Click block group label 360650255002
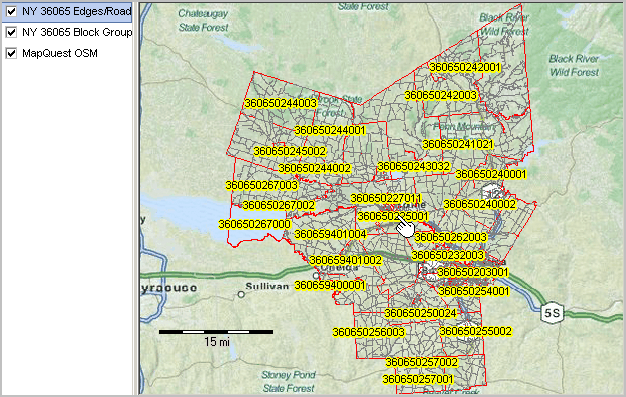 475,331
